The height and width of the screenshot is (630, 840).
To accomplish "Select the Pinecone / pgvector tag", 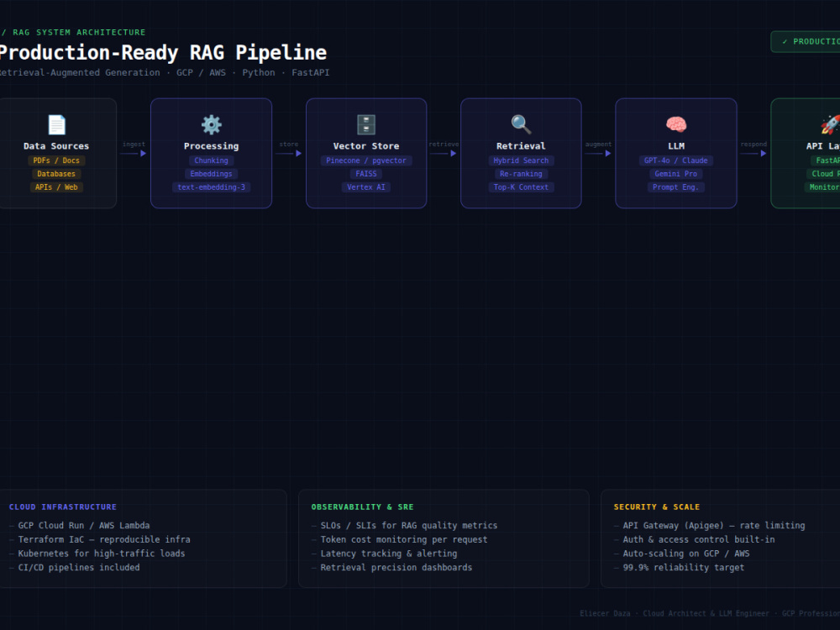I will [366, 160].
